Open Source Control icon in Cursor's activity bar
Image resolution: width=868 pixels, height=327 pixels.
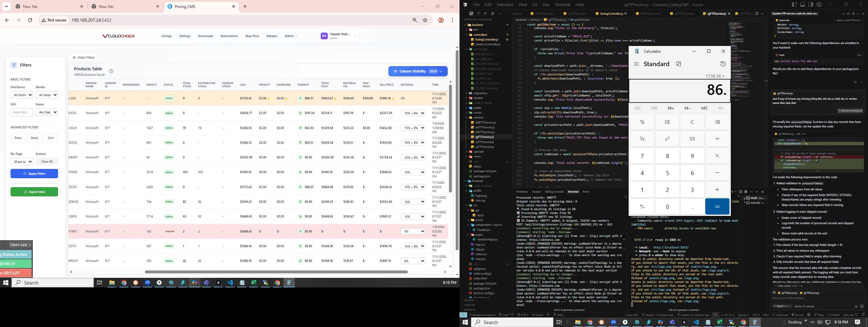click(x=485, y=13)
